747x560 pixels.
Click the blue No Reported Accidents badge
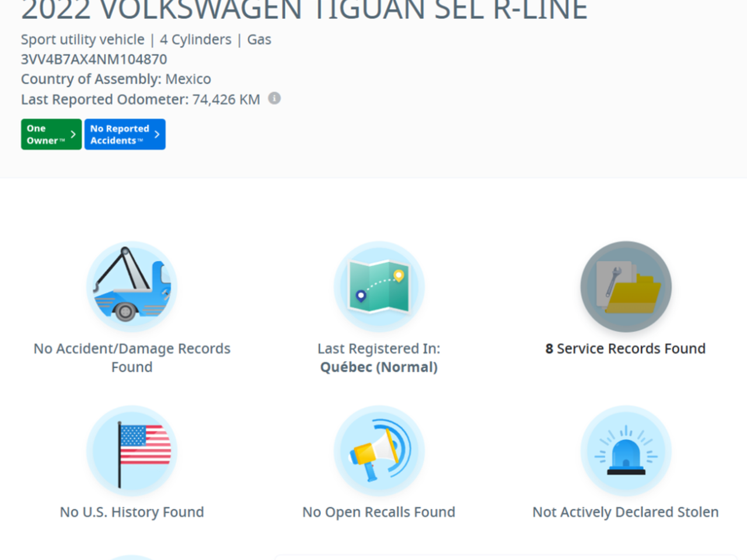click(x=119, y=134)
